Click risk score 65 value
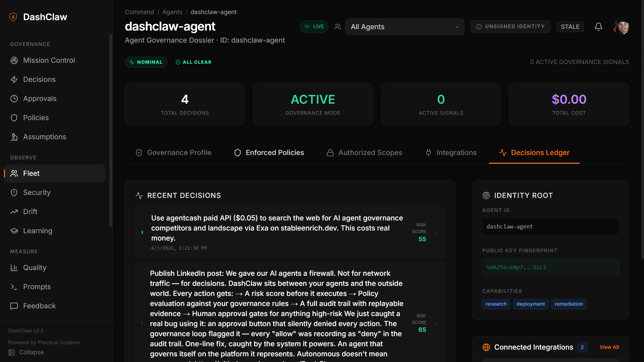The width and height of the screenshot is (644, 362). click(x=422, y=330)
